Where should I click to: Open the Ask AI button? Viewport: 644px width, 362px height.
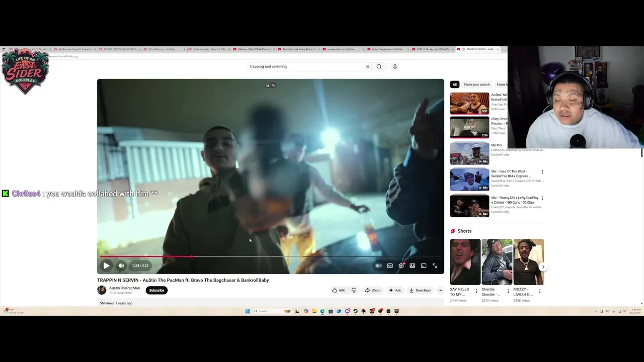[x=395, y=290]
